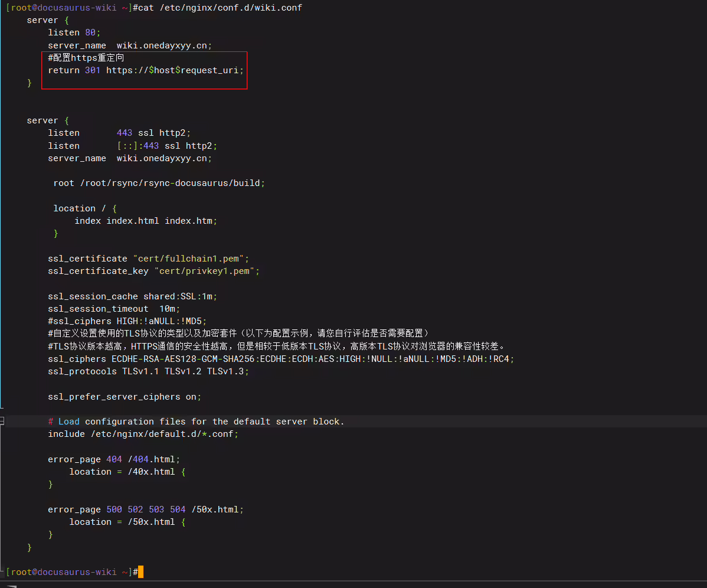Click the ssl_session_cache line

coord(133,296)
